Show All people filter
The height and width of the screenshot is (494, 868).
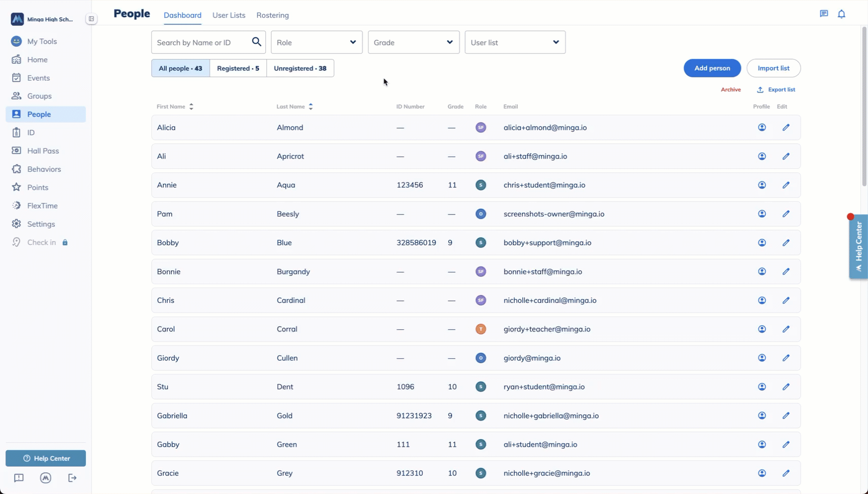pos(180,68)
